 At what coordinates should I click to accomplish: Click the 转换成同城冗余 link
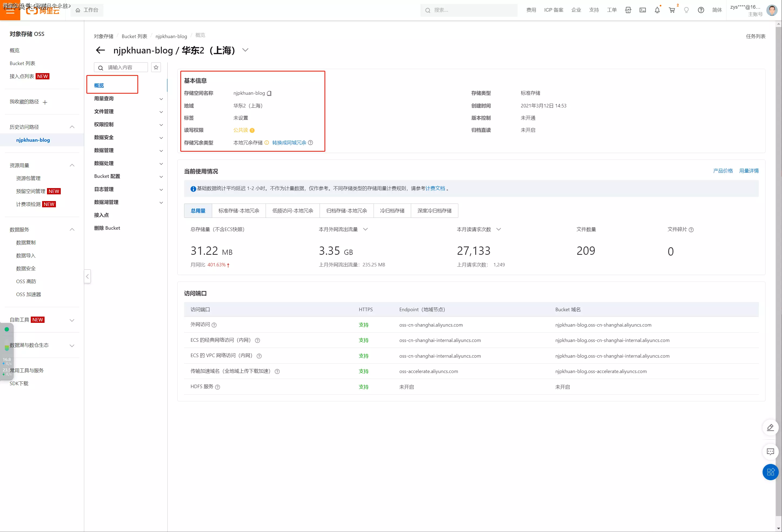(289, 143)
